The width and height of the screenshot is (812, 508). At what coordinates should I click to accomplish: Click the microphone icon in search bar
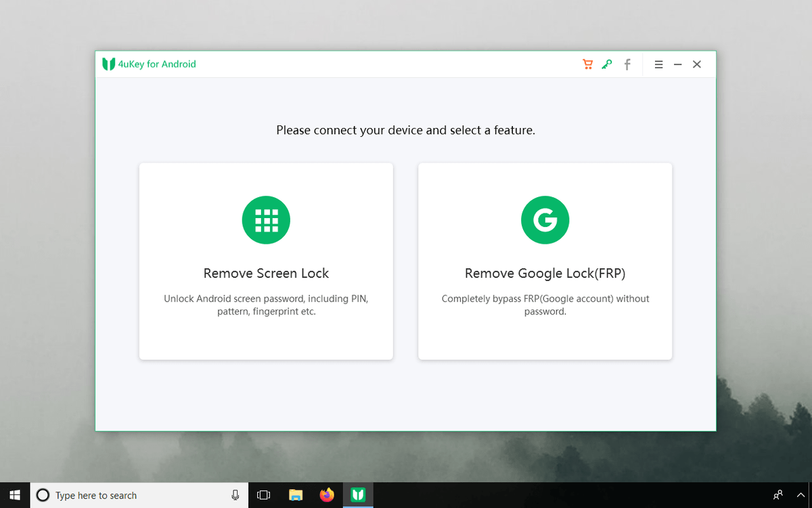(235, 494)
